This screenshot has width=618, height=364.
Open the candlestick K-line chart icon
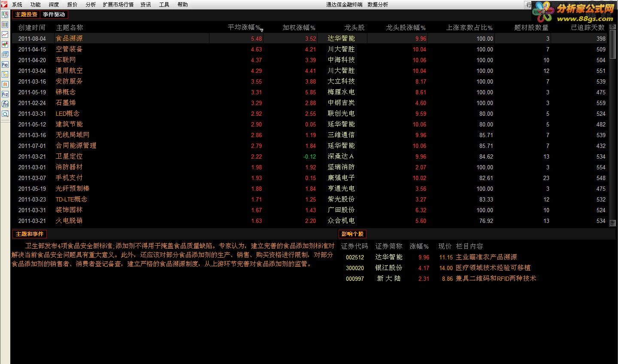pyautogui.click(x=5, y=45)
